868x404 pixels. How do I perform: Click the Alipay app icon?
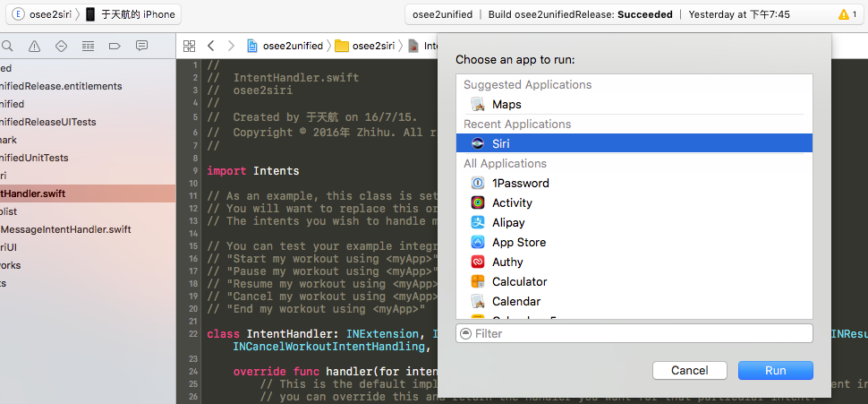[477, 222]
